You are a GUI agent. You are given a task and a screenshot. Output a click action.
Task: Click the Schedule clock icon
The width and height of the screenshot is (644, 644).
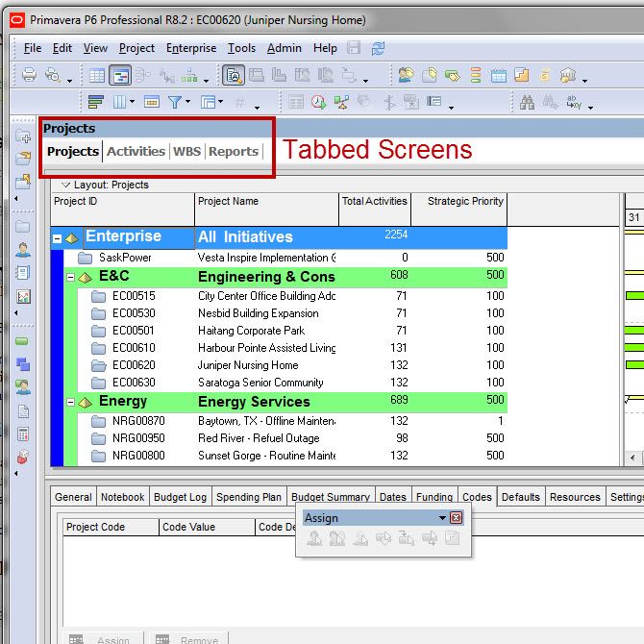click(319, 102)
